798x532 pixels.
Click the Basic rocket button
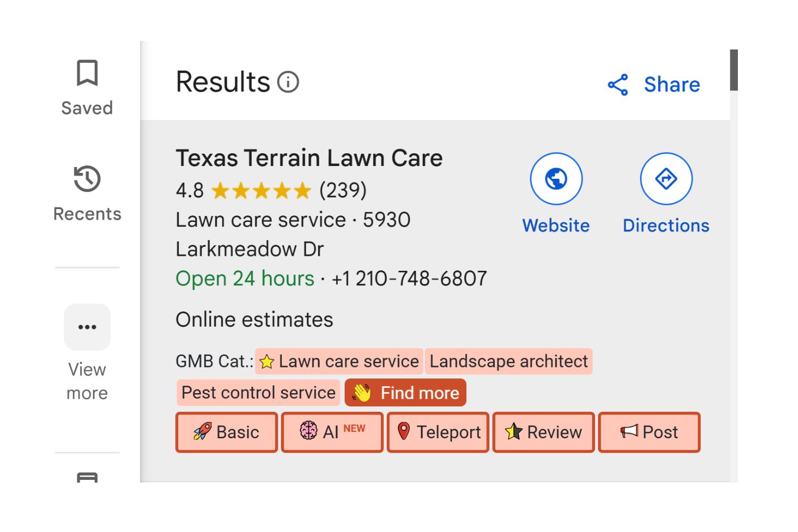tap(227, 432)
